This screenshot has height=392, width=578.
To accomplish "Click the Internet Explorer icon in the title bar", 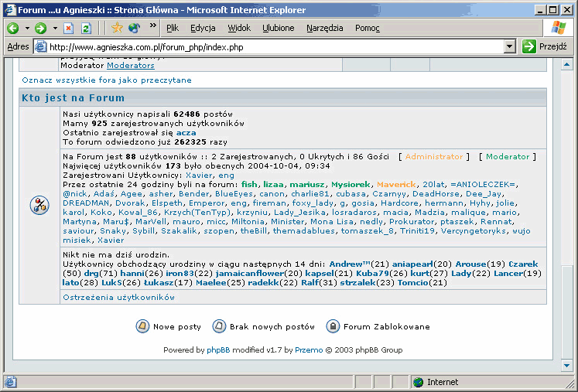I will pyautogui.click(x=10, y=9).
